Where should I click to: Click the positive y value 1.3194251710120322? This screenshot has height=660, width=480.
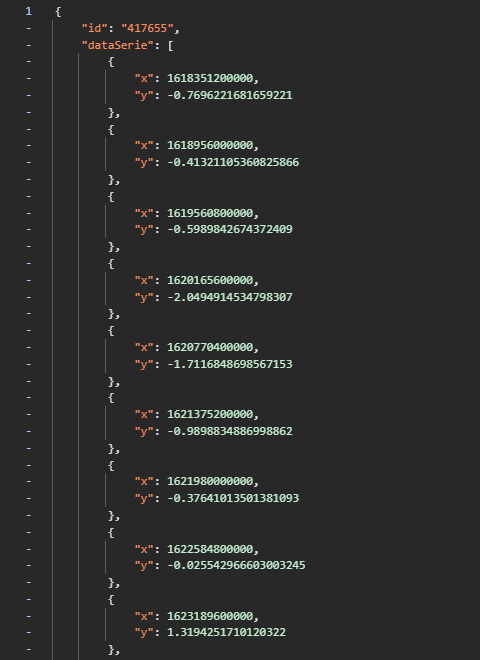click(227, 632)
